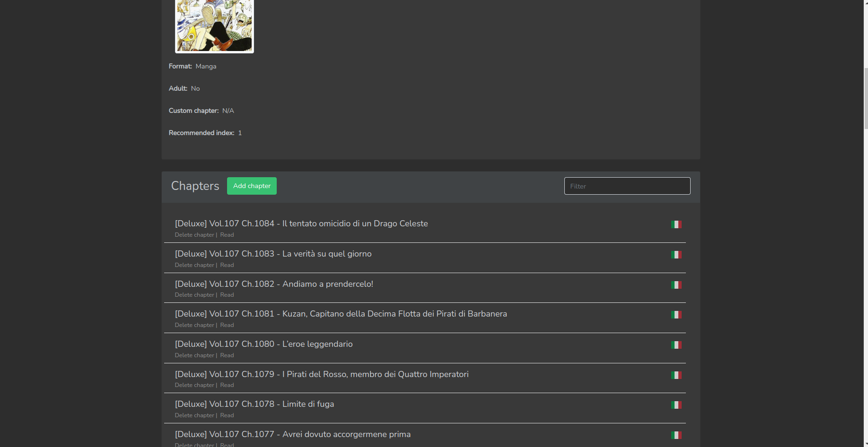Open chapter L'eroe leggendario

pos(263,344)
